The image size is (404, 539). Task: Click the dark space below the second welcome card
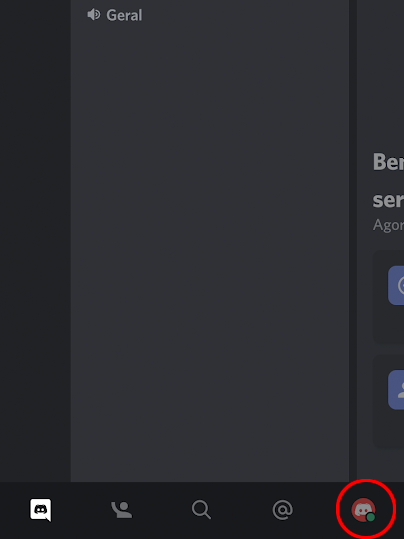pyautogui.click(x=381, y=465)
